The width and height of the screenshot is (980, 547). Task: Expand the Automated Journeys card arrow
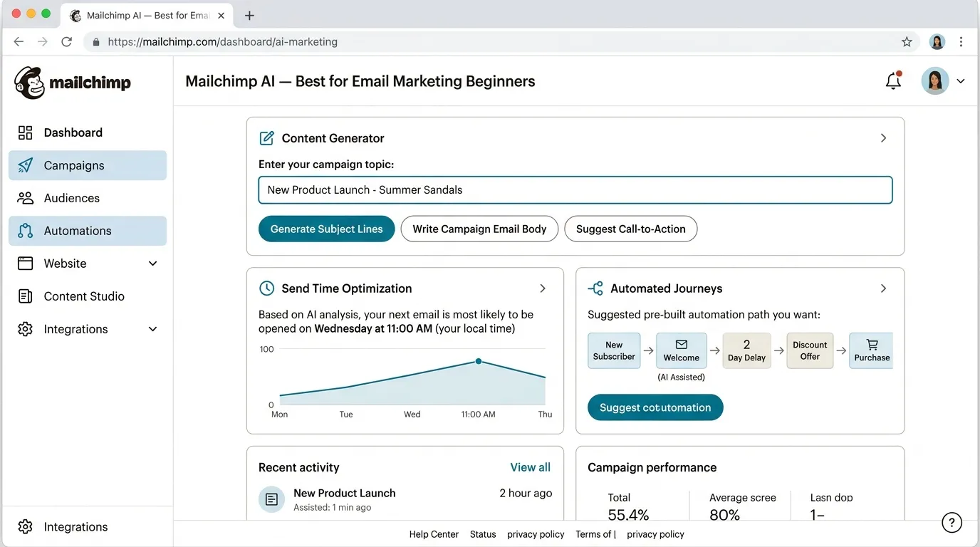(883, 288)
